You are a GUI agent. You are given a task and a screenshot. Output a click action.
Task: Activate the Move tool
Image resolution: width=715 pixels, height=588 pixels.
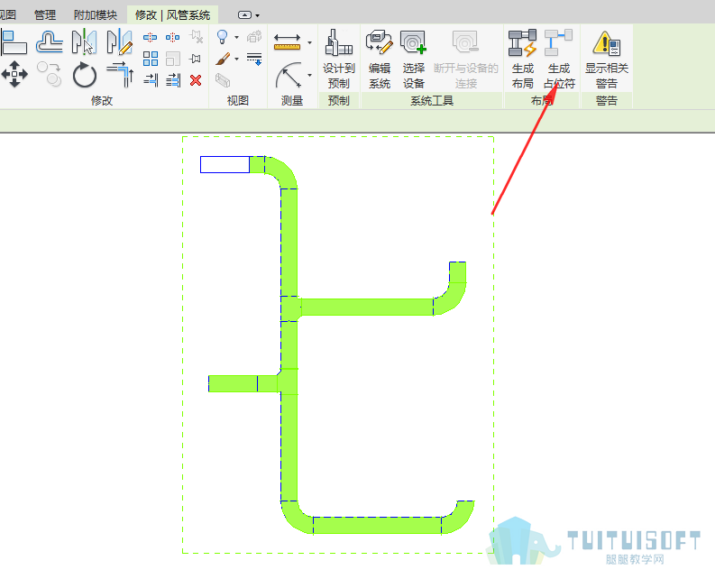[14, 74]
